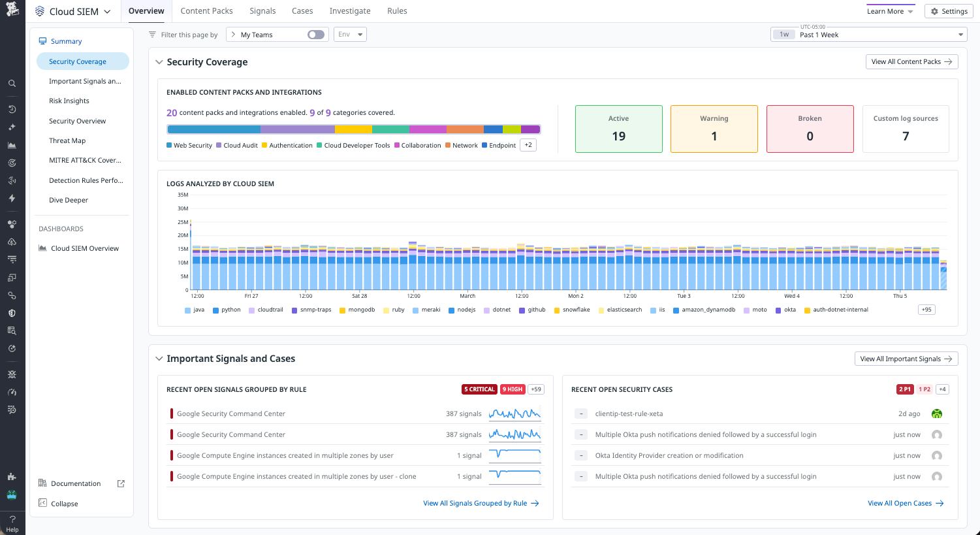Open the Custom log sources 7 card
This screenshot has height=535, width=980.
pos(906,129)
